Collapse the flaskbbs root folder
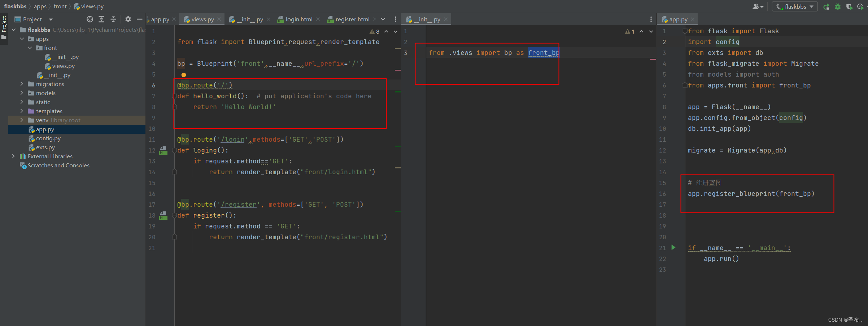 pos(14,30)
